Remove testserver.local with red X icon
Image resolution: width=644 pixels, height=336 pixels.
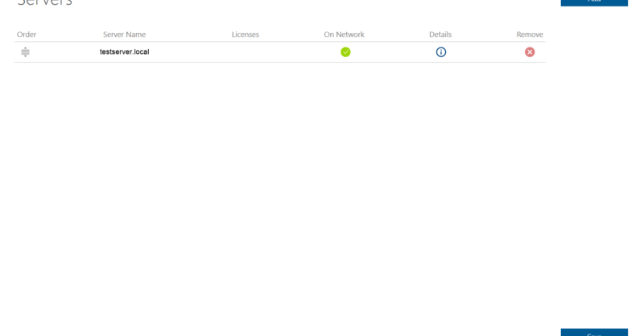tap(530, 52)
